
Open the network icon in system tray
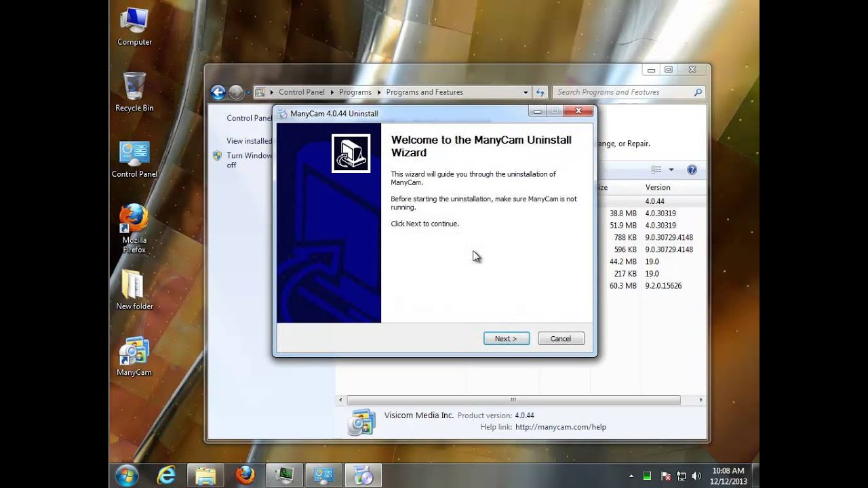(x=681, y=476)
